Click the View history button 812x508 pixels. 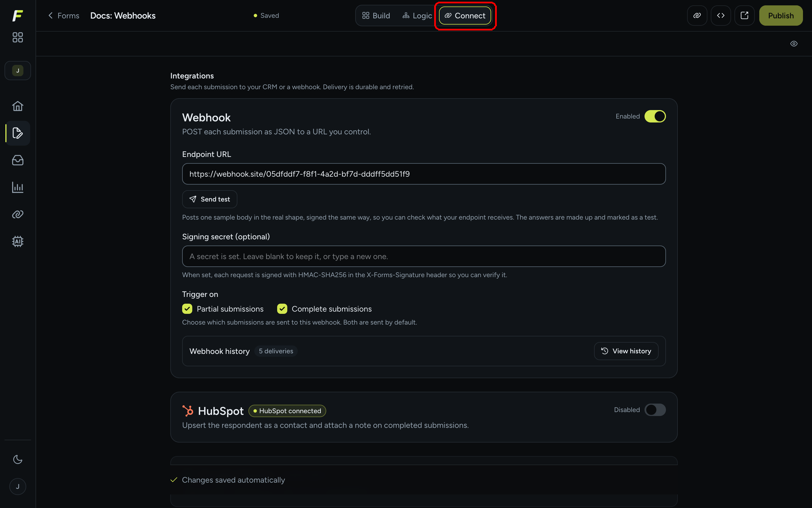point(626,351)
